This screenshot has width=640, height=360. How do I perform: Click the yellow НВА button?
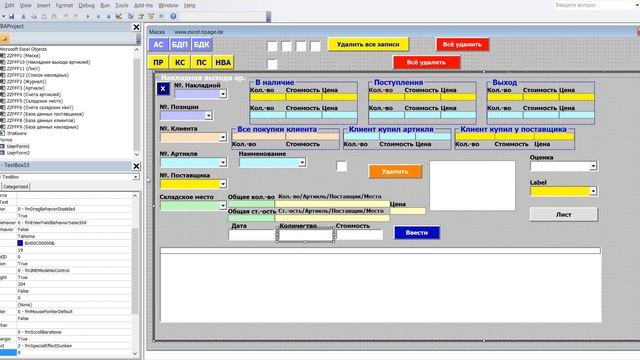pos(223,62)
